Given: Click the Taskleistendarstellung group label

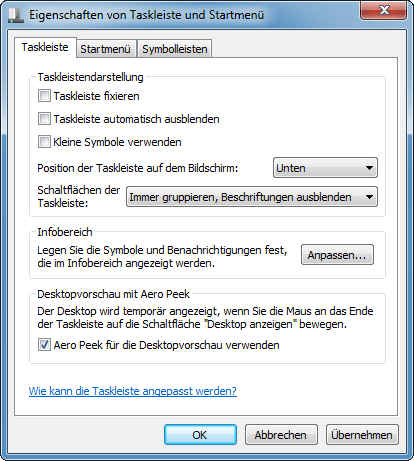Looking at the screenshot, I should (90, 77).
